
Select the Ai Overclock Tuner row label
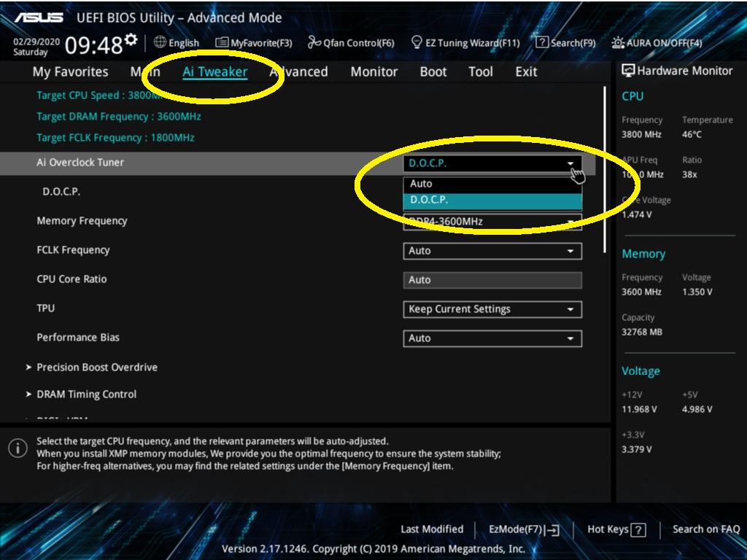[80, 163]
